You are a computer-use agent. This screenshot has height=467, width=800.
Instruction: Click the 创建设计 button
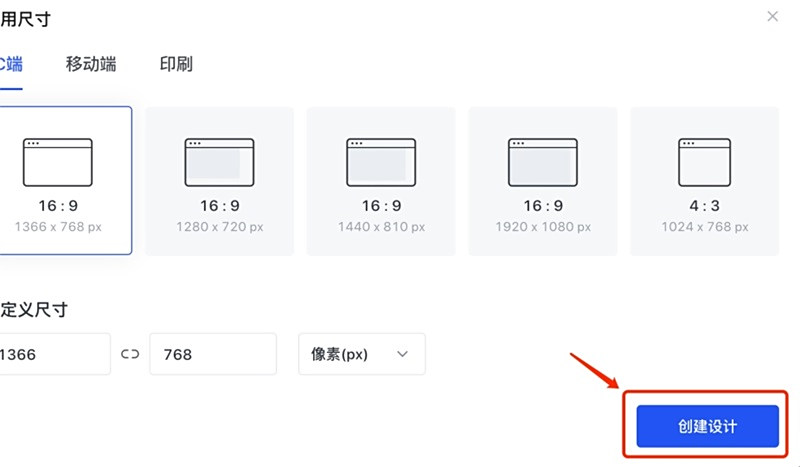click(x=708, y=426)
